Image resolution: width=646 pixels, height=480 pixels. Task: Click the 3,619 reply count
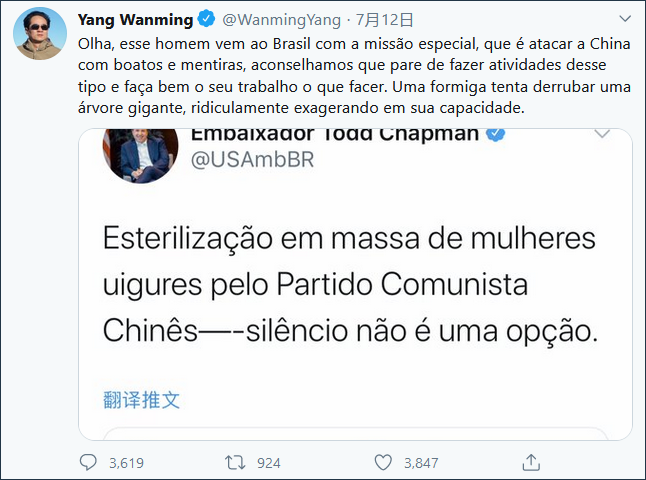pyautogui.click(x=126, y=463)
